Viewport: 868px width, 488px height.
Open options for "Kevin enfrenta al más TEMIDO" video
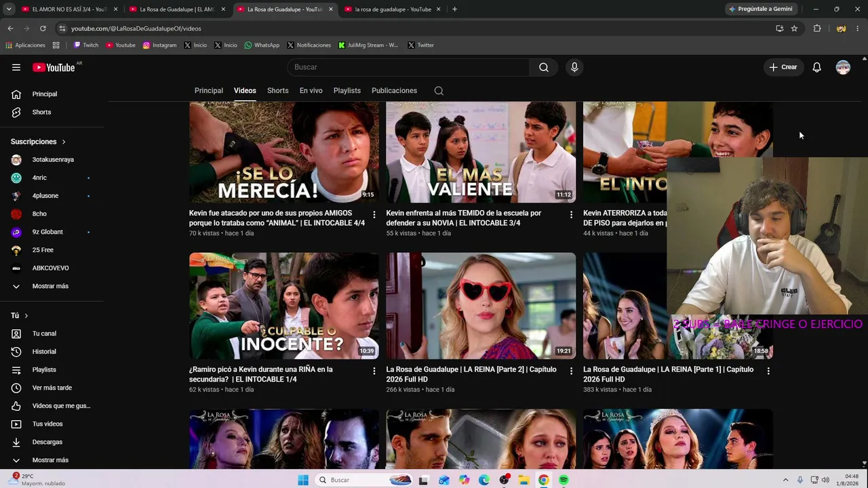click(x=571, y=214)
